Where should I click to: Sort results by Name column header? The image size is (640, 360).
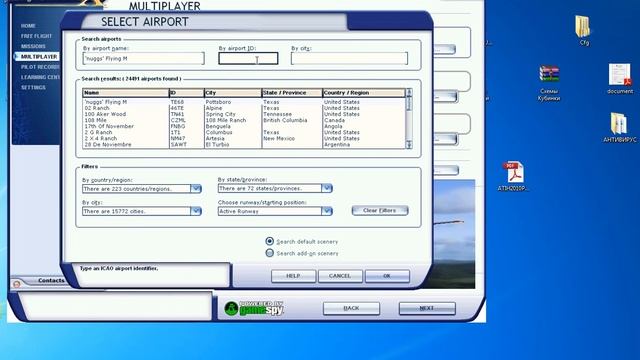pos(126,93)
